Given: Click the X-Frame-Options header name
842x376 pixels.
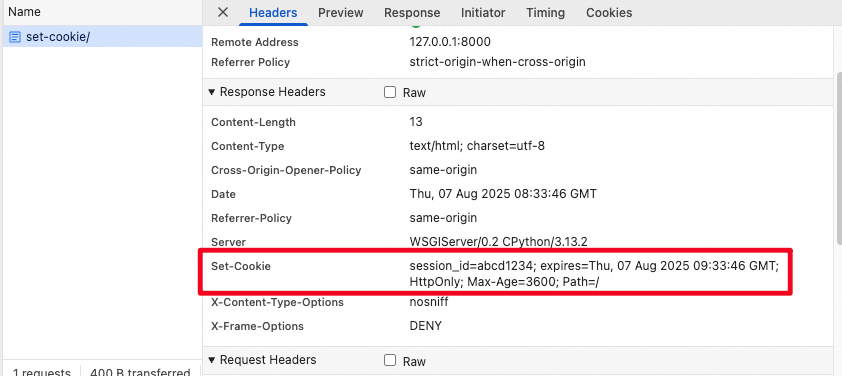Looking at the screenshot, I should (x=257, y=326).
